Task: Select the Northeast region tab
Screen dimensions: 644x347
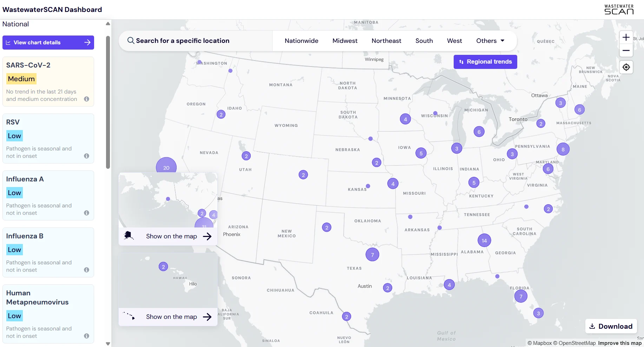Action: click(x=386, y=41)
